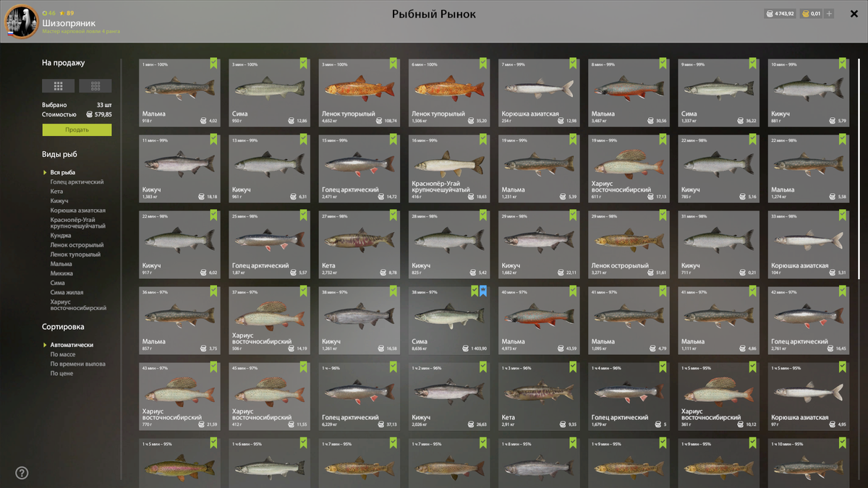
Task: Click the select-all filled grid icon
Action: (x=59, y=86)
